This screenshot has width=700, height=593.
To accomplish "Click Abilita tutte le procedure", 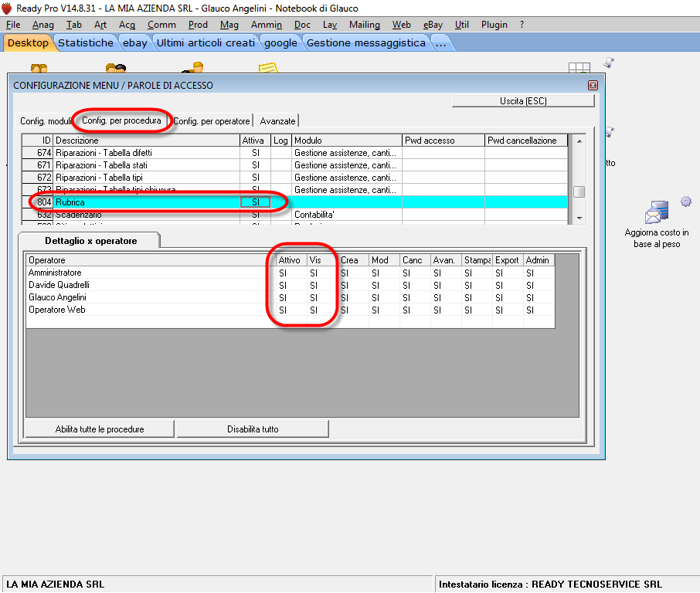I will pos(100,429).
